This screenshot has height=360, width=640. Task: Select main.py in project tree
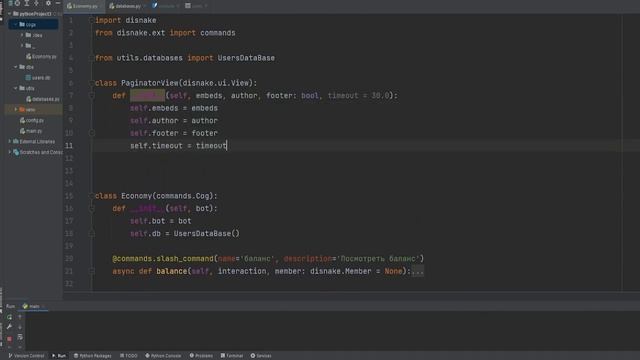click(31, 131)
